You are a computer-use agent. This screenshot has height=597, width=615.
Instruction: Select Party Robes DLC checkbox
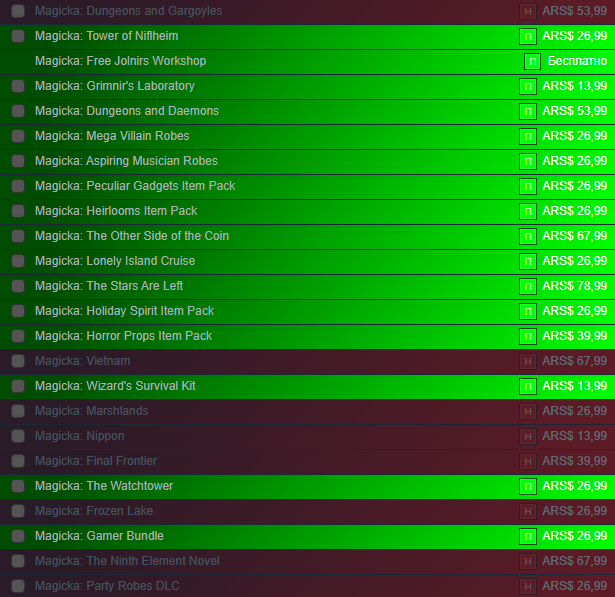(x=18, y=586)
